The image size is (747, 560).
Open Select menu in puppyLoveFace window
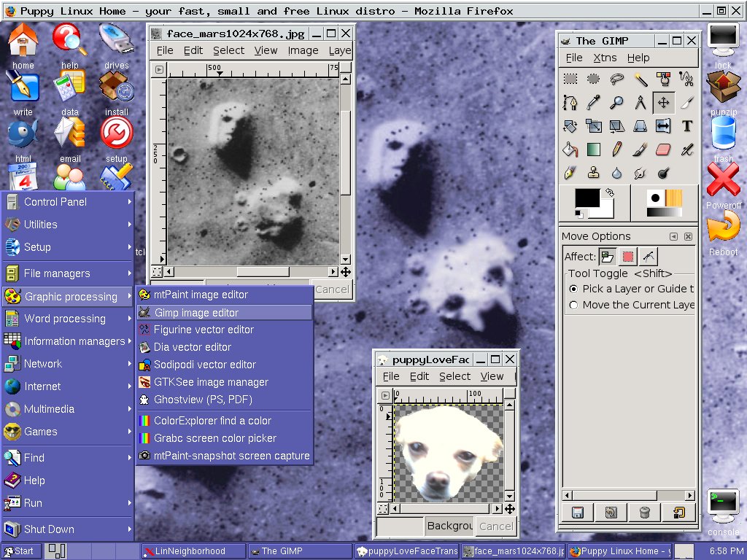tap(454, 376)
